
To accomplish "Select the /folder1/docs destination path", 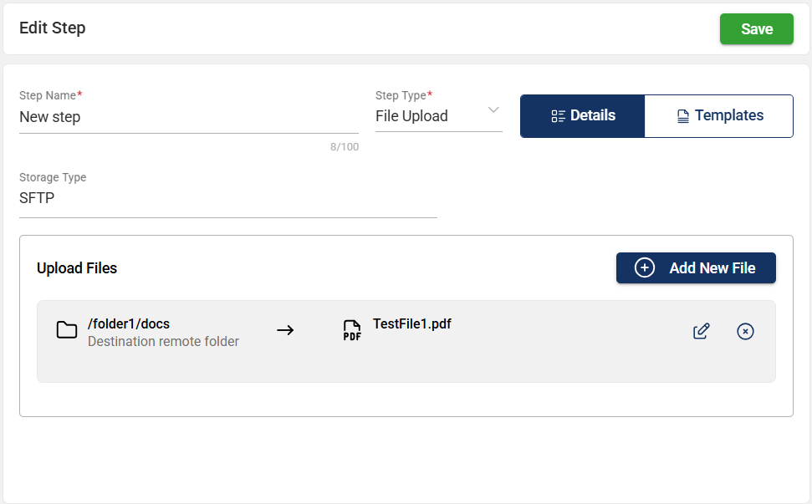I will 129,323.
